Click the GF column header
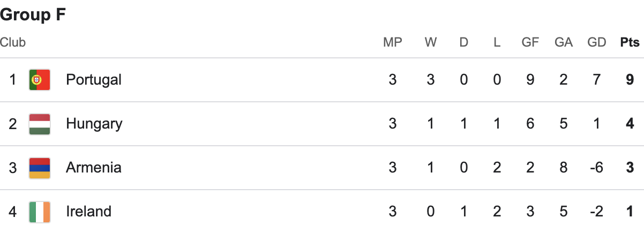 530,42
